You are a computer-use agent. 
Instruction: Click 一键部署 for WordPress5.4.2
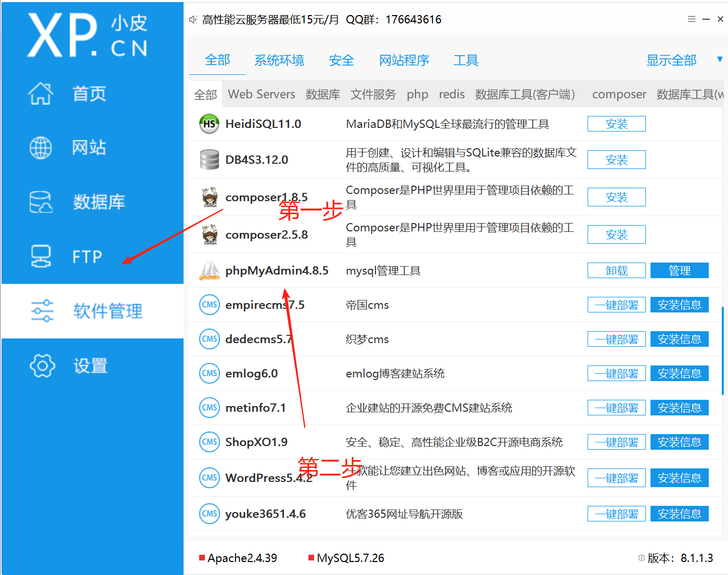617,478
